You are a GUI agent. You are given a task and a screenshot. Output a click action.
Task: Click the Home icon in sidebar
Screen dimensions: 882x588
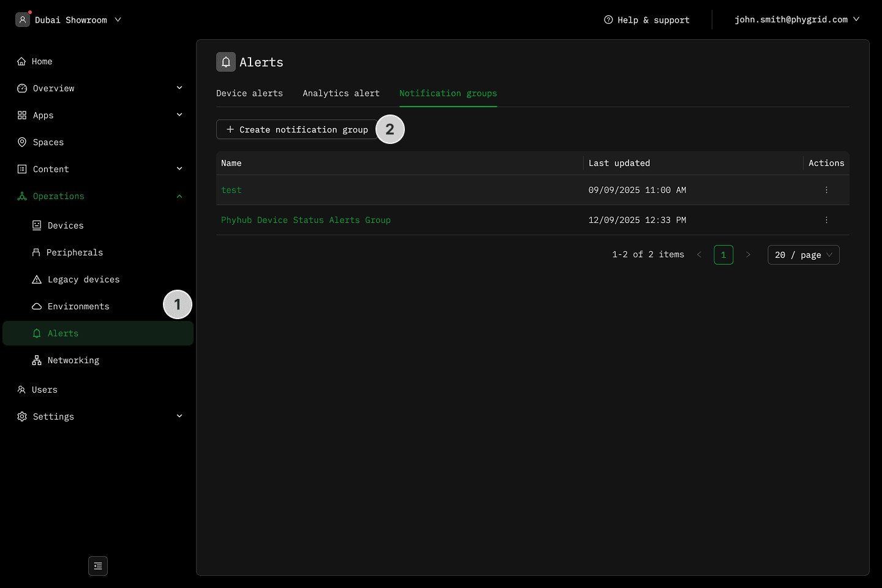point(21,61)
